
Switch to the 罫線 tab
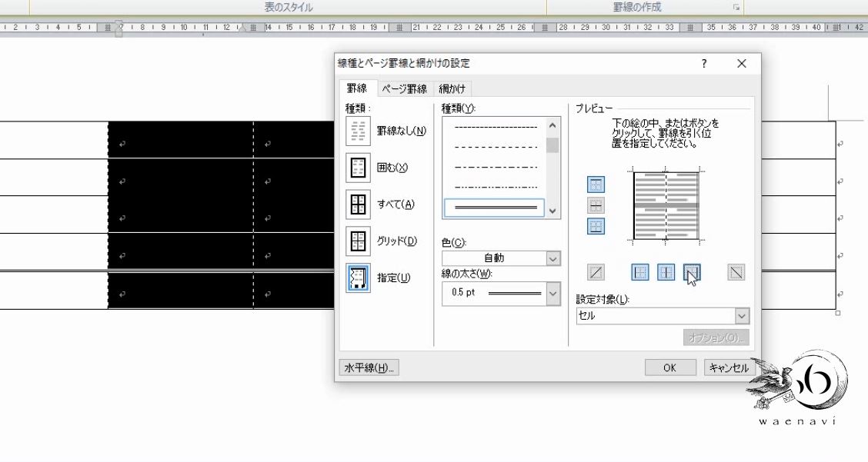(x=357, y=88)
